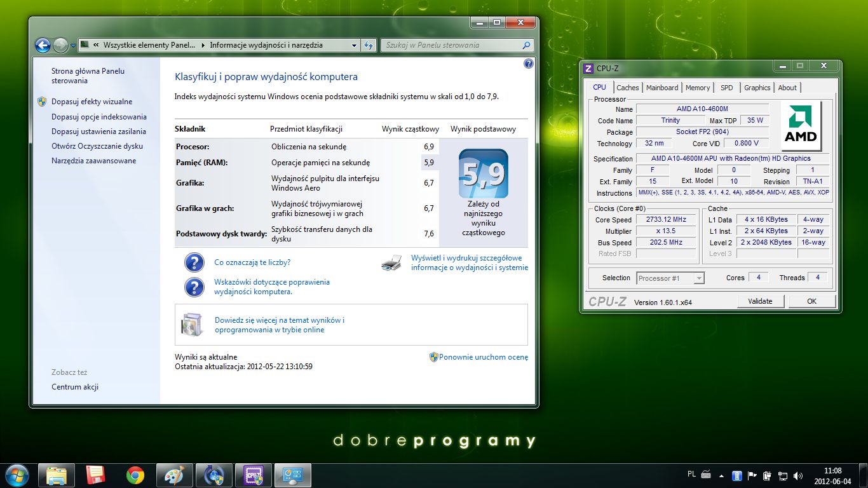
Task: Click the Action Center flag icon
Action: (752, 475)
